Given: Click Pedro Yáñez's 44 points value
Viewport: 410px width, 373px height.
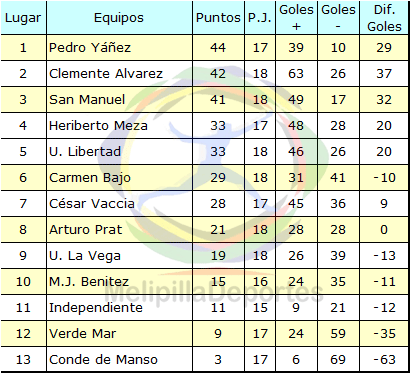Looking at the screenshot, I should click(x=218, y=48).
